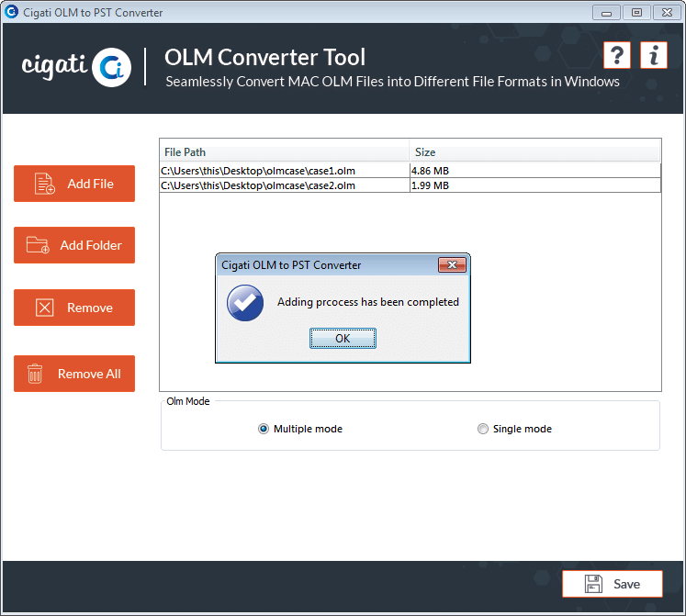Click the blue checkmark icon in dialog
The width and height of the screenshot is (686, 616).
[245, 303]
